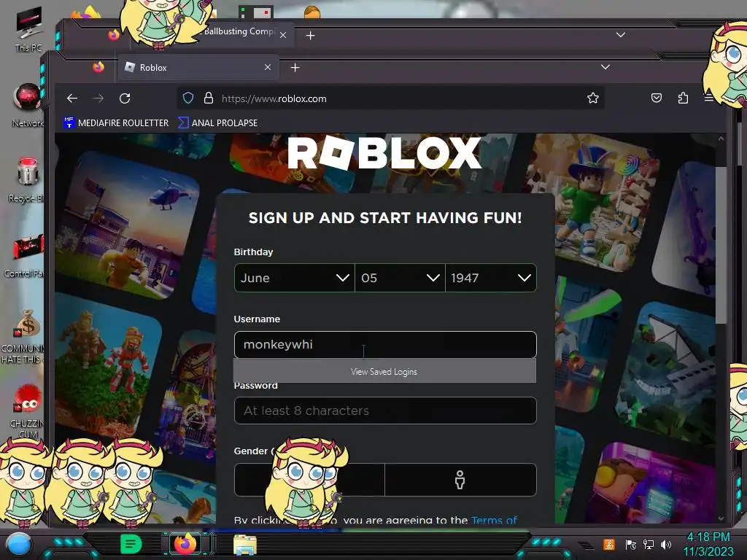Viewport: 747px width, 560px height.
Task: Click the Username field containing monkeywhi
Action: 385,345
